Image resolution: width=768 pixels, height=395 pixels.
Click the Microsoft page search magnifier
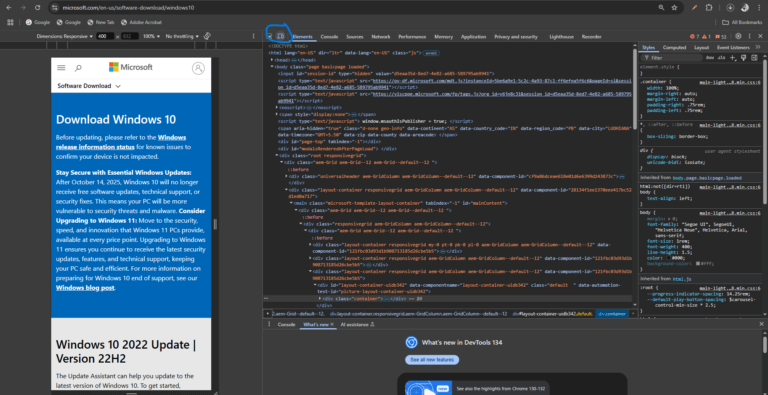[x=78, y=68]
